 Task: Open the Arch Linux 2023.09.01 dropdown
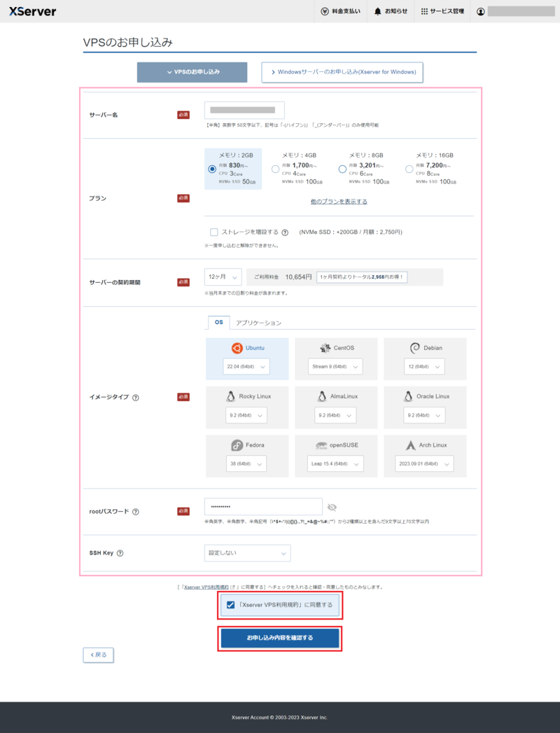(x=424, y=463)
